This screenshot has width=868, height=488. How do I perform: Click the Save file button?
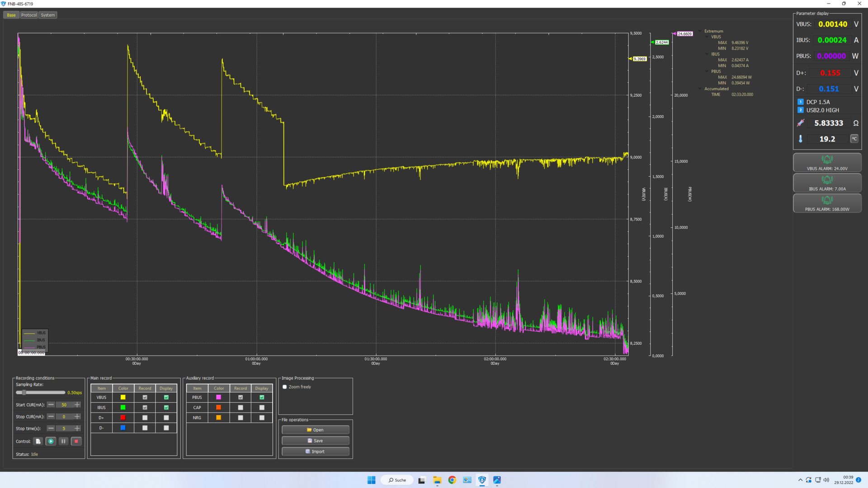(316, 441)
